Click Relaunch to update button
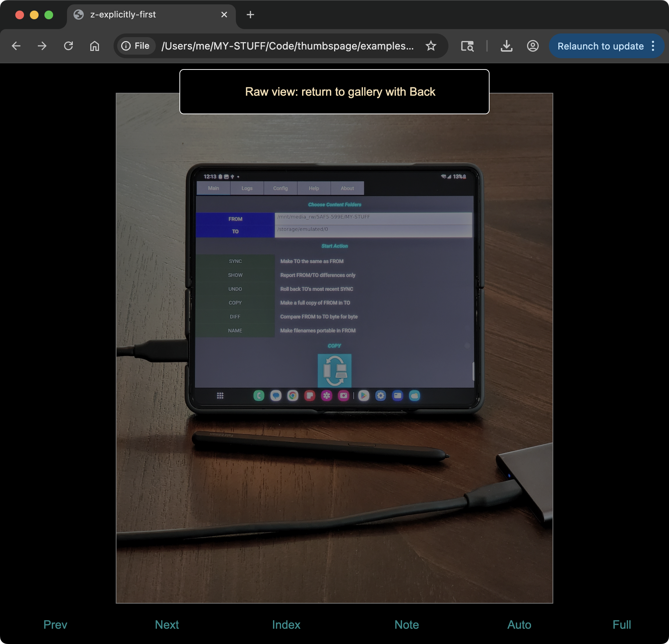Image resolution: width=669 pixels, height=644 pixels. tap(600, 46)
